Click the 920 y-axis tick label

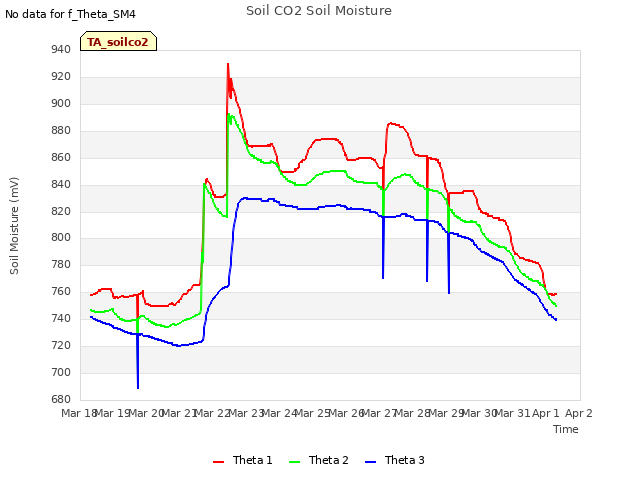point(61,77)
